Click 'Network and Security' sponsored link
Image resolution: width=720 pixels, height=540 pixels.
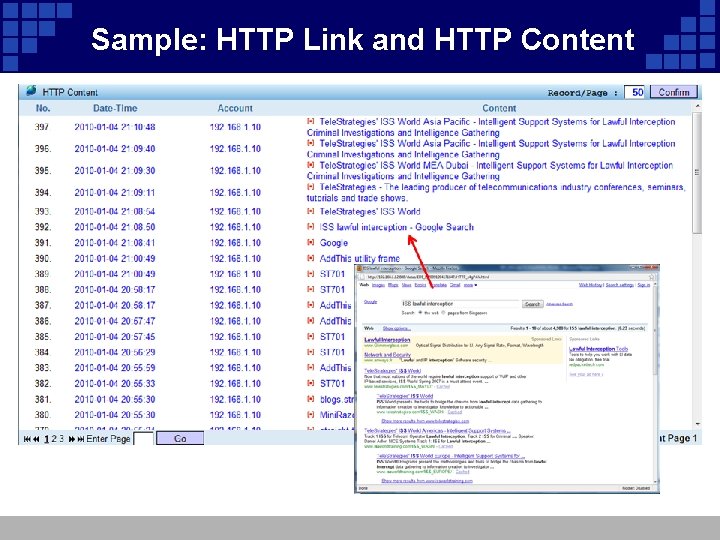(387, 355)
